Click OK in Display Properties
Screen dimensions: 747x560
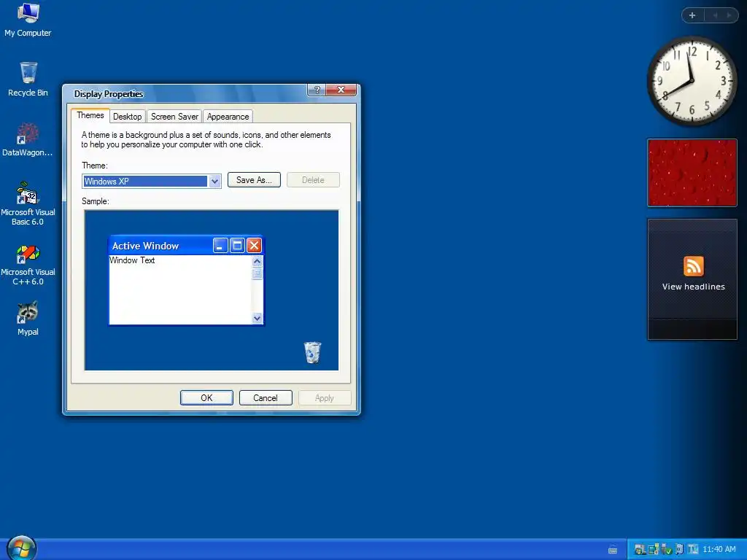(206, 397)
